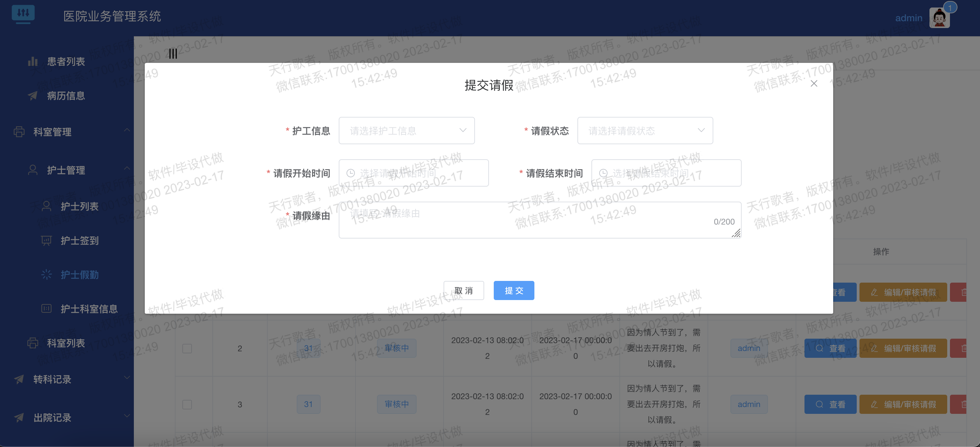Open the 请假状态 dropdown
The image size is (980, 447).
point(645,131)
